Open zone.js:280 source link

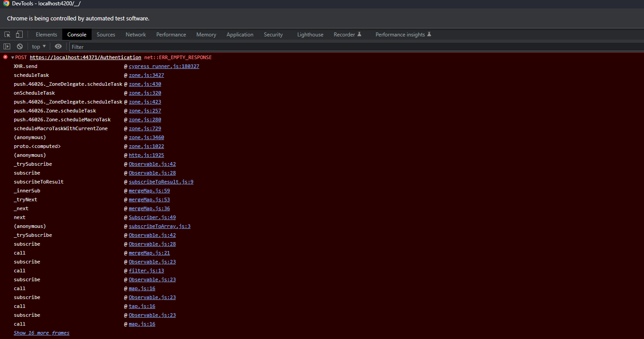click(145, 120)
